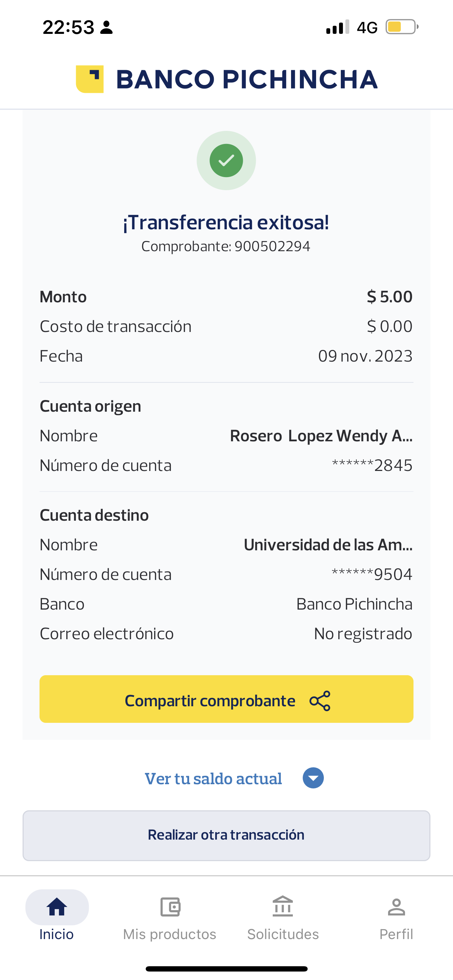Switch to the Solicitudes tab label
The image size is (453, 980).
(283, 934)
